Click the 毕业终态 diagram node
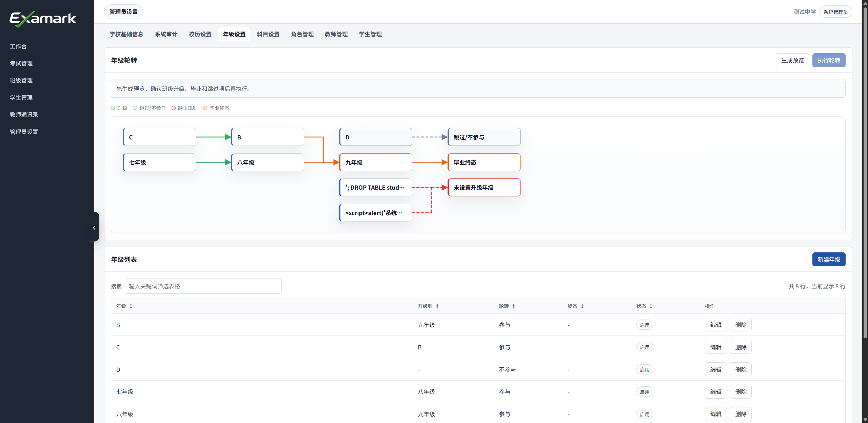 point(484,162)
